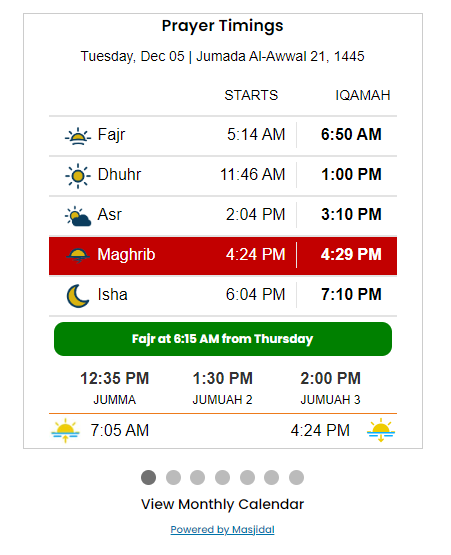Click the Asr cloudy sun icon
This screenshot has width=451, height=555.
point(78,216)
